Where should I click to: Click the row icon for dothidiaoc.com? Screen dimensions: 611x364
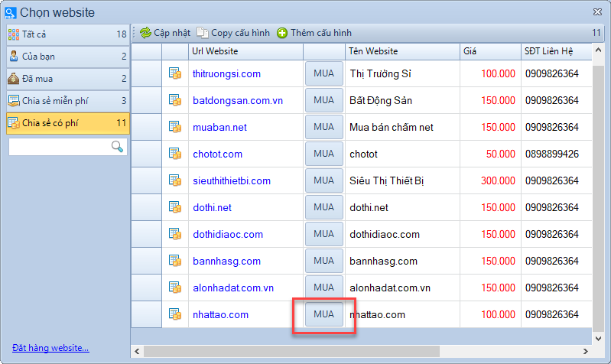click(x=175, y=234)
